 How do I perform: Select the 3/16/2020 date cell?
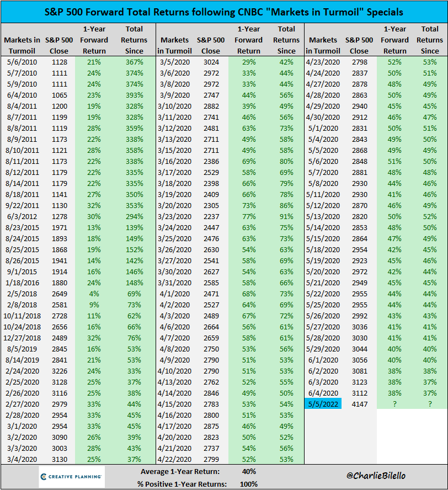point(175,162)
